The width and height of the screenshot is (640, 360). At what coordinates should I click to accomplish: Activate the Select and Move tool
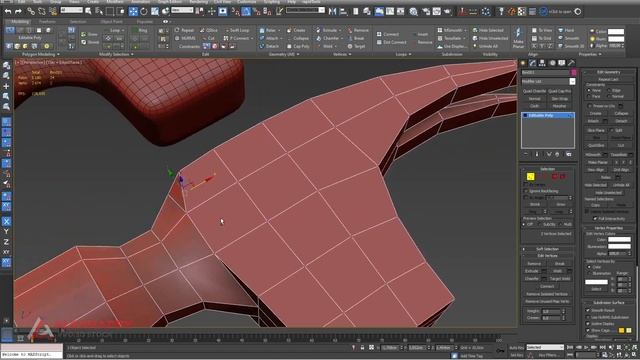tap(133, 12)
